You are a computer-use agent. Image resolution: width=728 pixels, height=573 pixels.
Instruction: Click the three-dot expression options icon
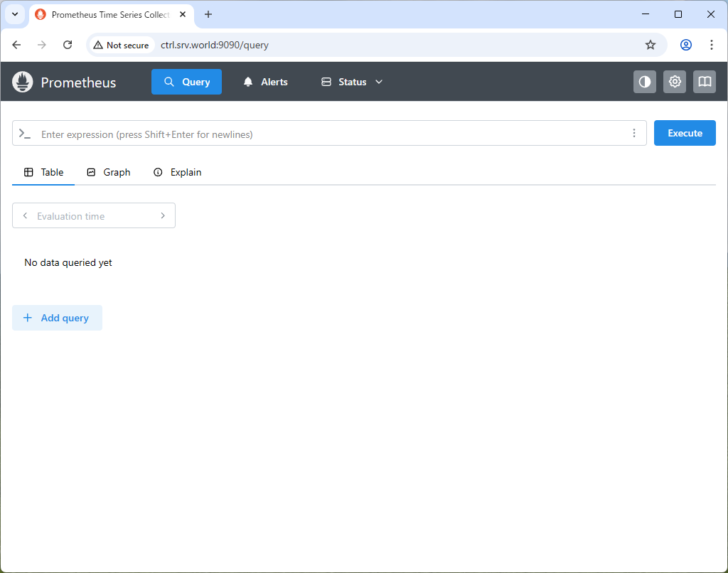click(633, 133)
